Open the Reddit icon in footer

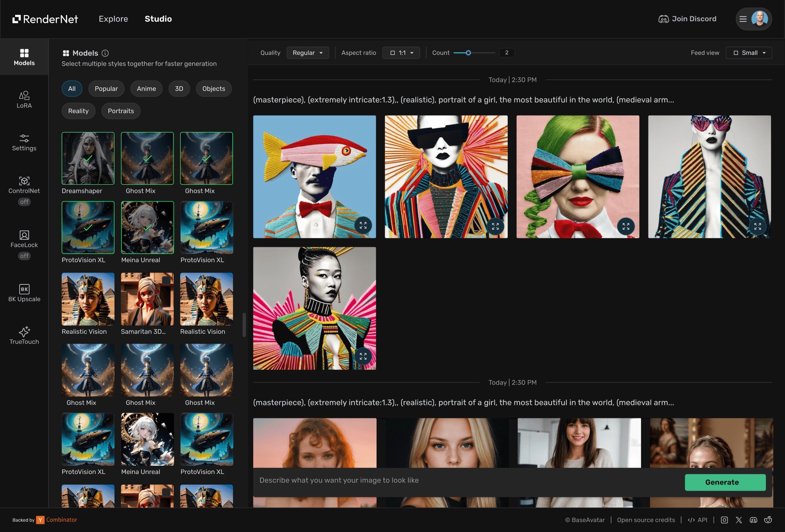[x=768, y=520]
